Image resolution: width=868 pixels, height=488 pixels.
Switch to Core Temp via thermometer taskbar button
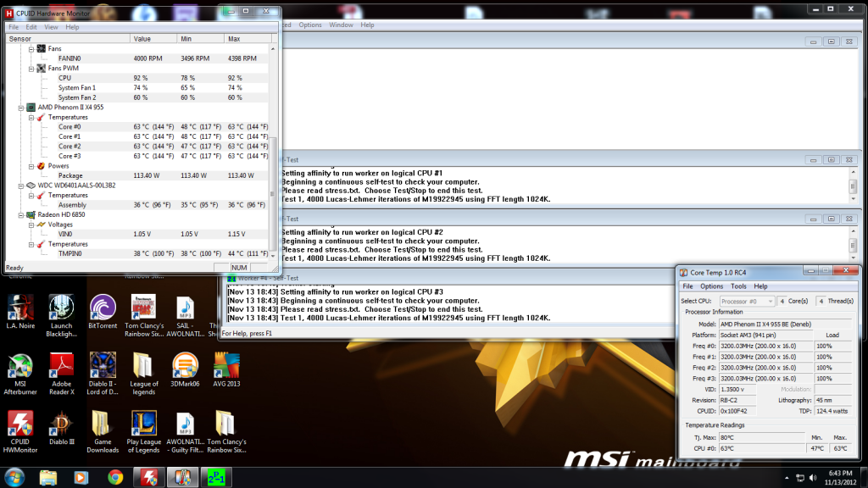tap(183, 477)
